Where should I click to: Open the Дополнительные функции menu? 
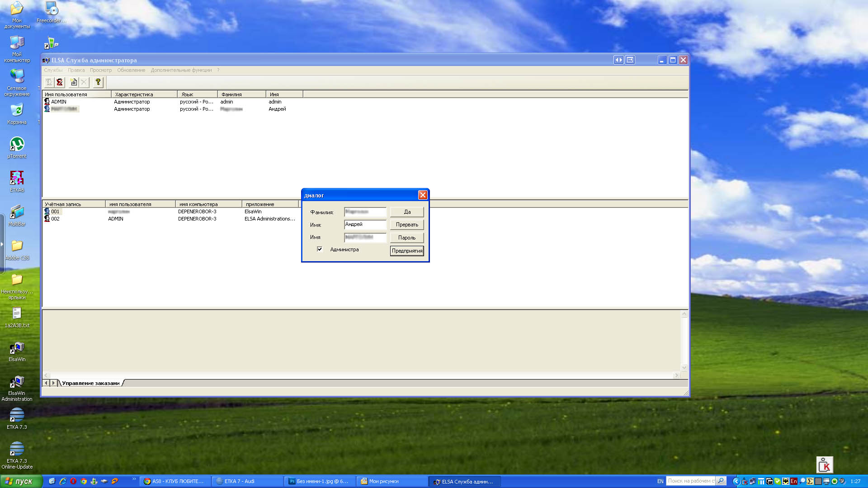[x=181, y=70]
